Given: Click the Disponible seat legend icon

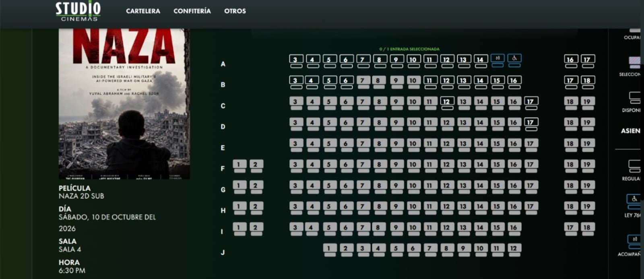Looking at the screenshot, I should pos(635,97).
